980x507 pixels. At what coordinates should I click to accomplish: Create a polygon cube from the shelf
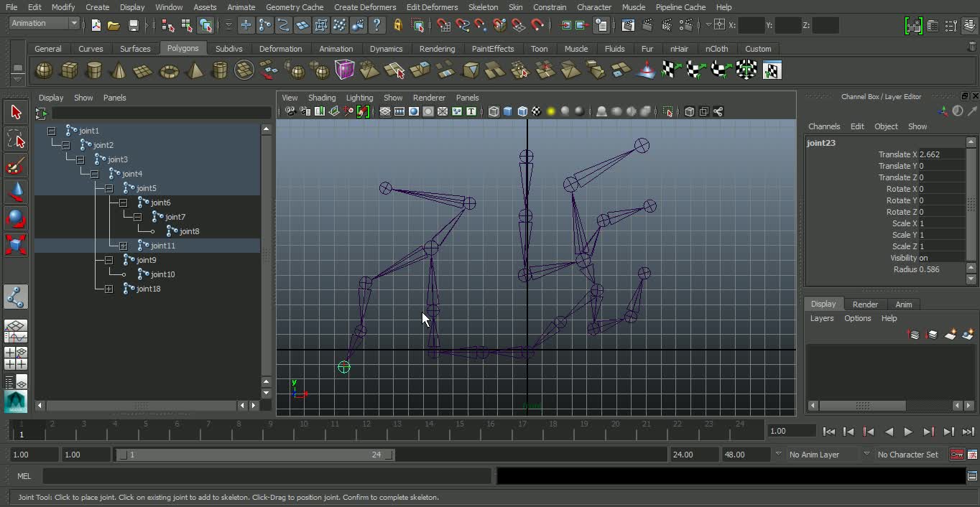click(70, 70)
